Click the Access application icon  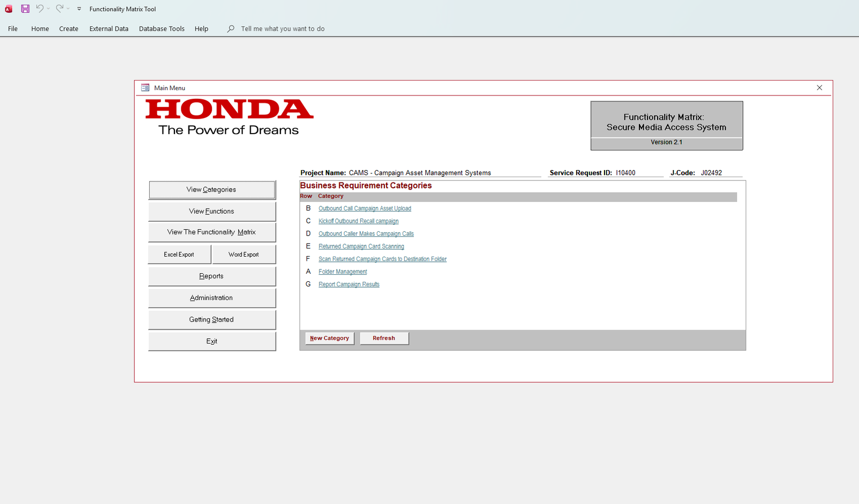[9, 9]
